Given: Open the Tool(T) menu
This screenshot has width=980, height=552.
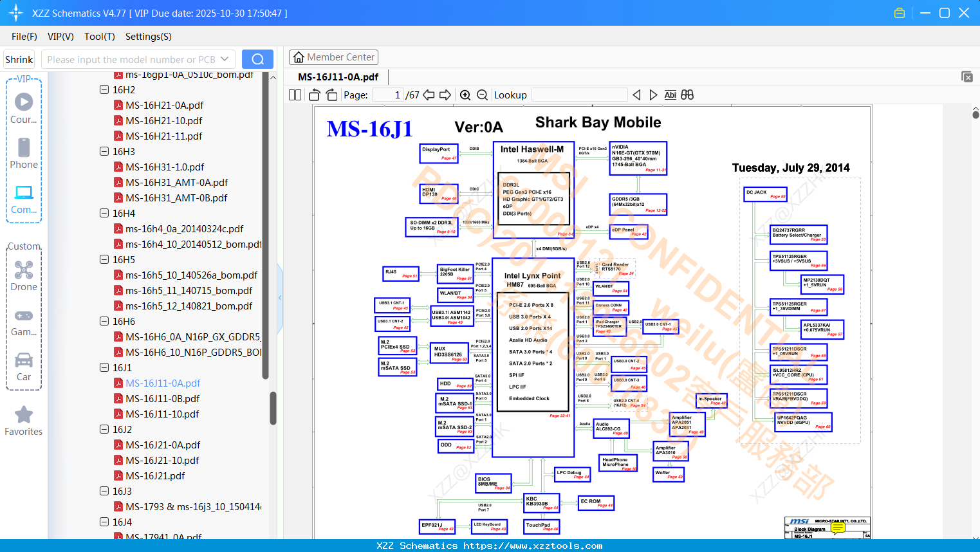Looking at the screenshot, I should pyautogui.click(x=100, y=37).
